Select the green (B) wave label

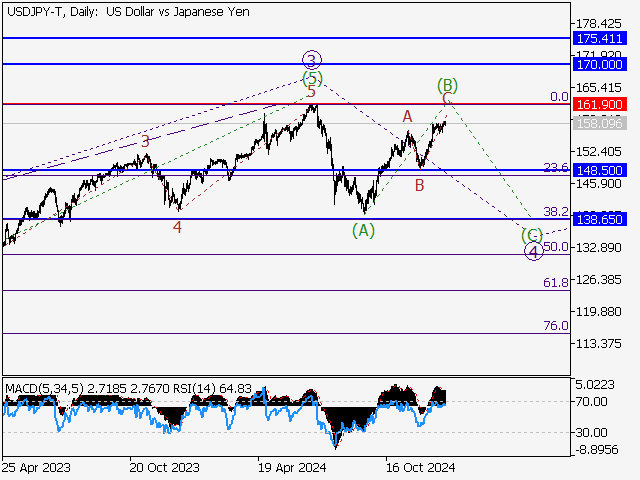[447, 85]
